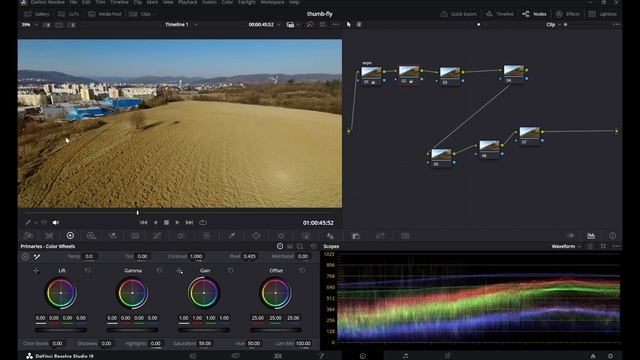Click the Gain white point picker

180,271
